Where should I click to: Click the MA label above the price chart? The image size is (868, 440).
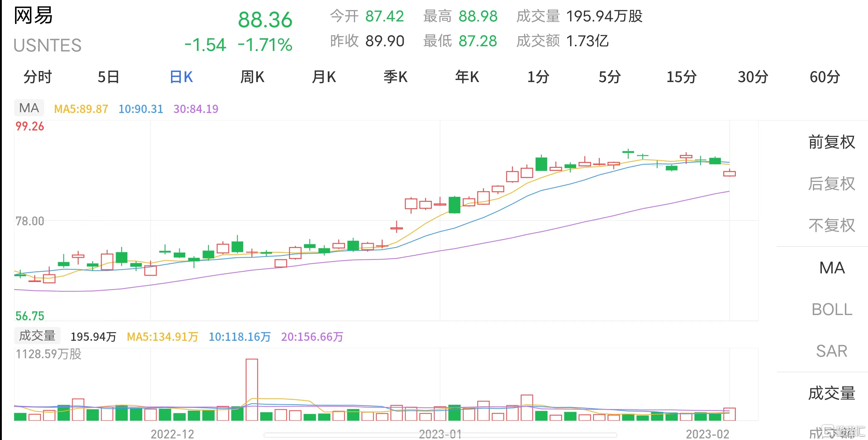[29, 108]
